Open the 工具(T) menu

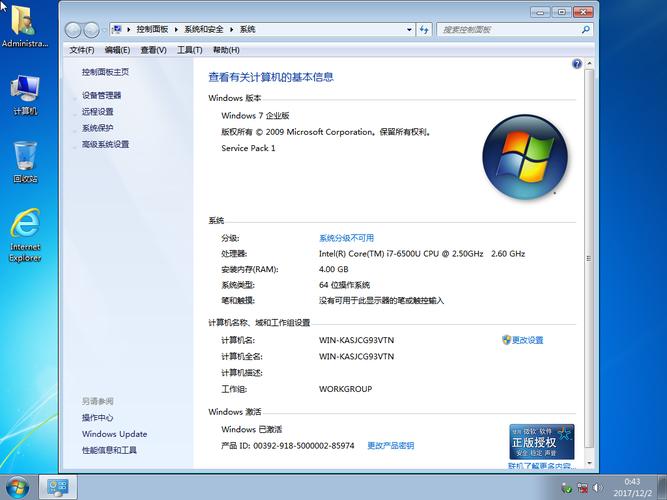click(x=190, y=50)
